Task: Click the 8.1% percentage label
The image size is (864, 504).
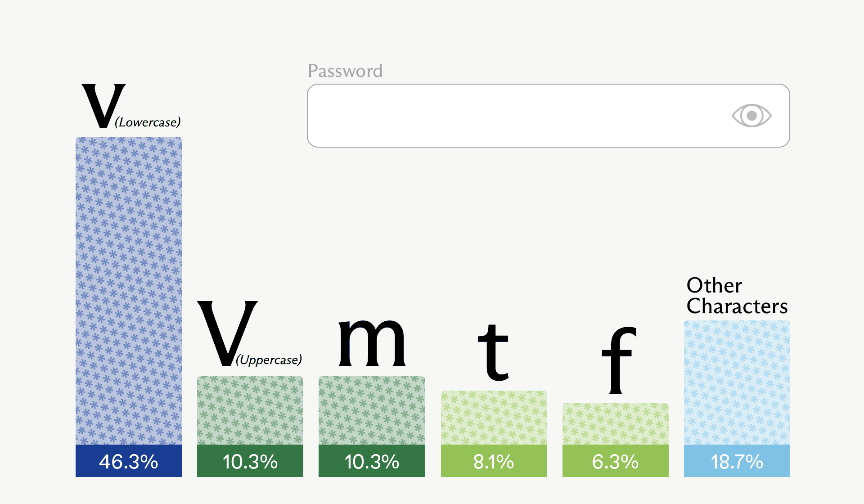Action: click(494, 461)
